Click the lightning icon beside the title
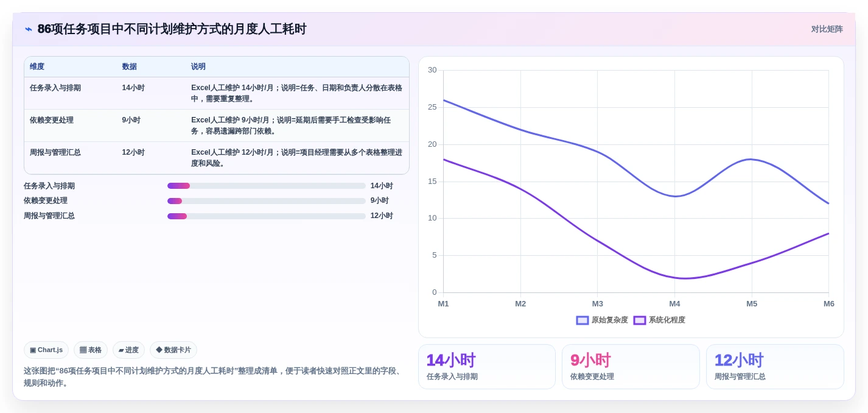 tap(29, 29)
